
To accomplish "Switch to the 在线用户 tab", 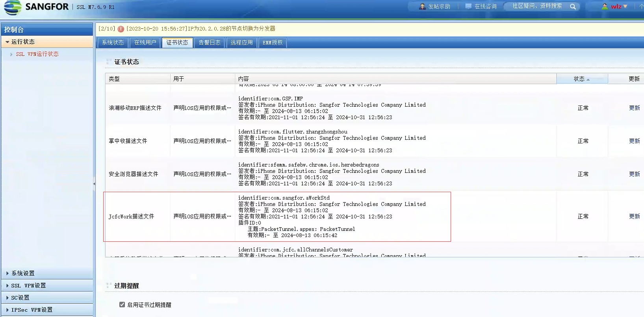I will pyautogui.click(x=145, y=43).
